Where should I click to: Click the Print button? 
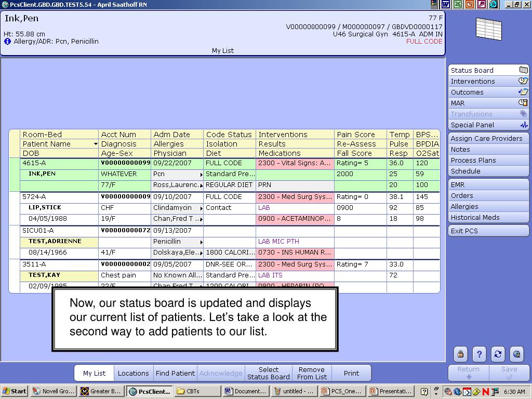point(351,373)
